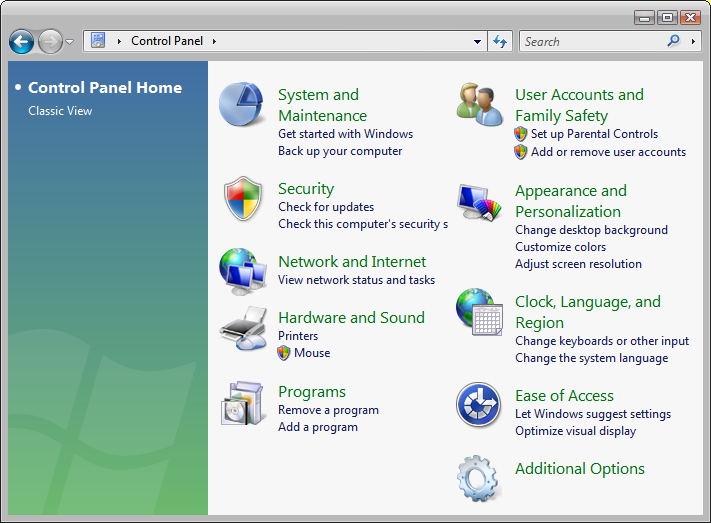Click the Security shield icon

coord(243,199)
